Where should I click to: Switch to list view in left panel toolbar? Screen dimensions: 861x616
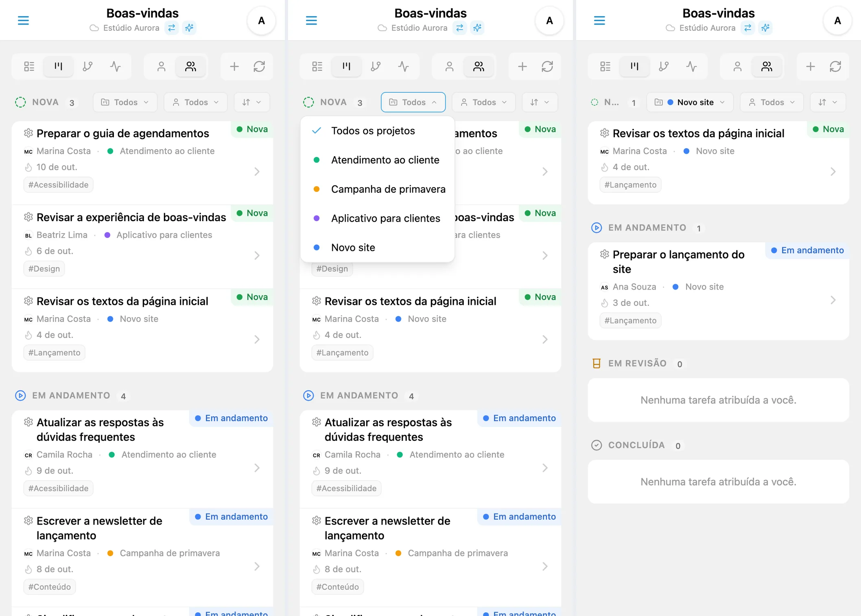29,66
